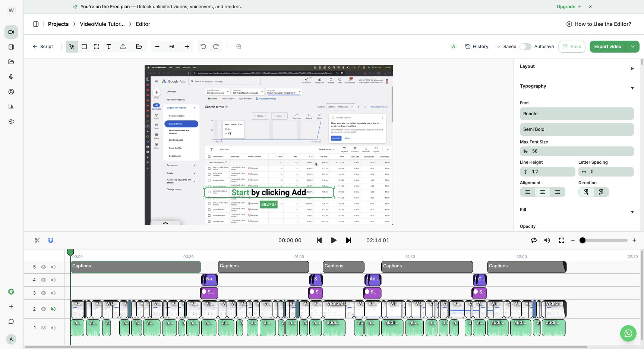Toggle the magnet snapping icon
This screenshot has height=349, width=644.
51,240
